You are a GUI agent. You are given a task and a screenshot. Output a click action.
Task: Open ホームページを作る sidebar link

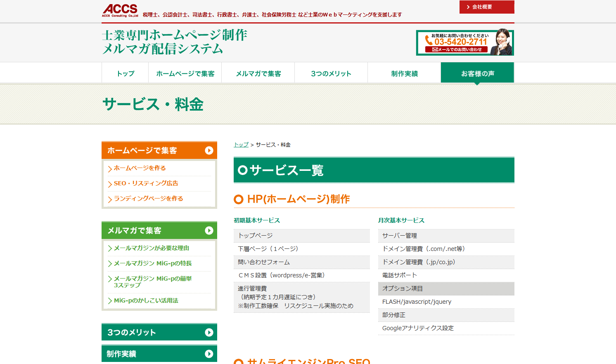click(x=140, y=168)
